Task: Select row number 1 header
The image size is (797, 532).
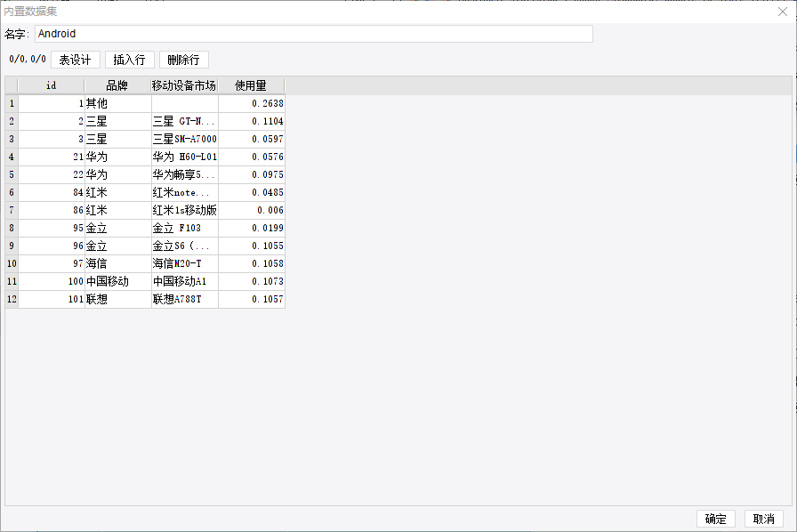Action: tap(12, 103)
